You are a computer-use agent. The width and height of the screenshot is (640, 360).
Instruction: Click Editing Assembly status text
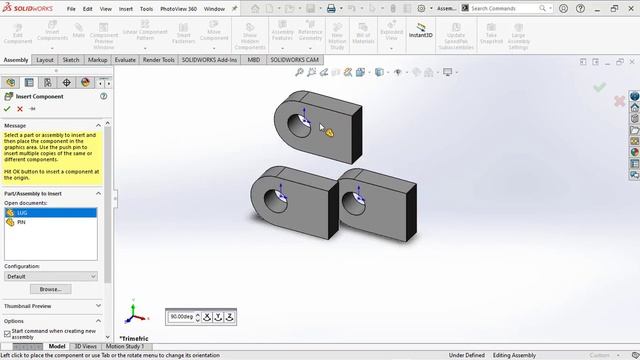tap(514, 356)
